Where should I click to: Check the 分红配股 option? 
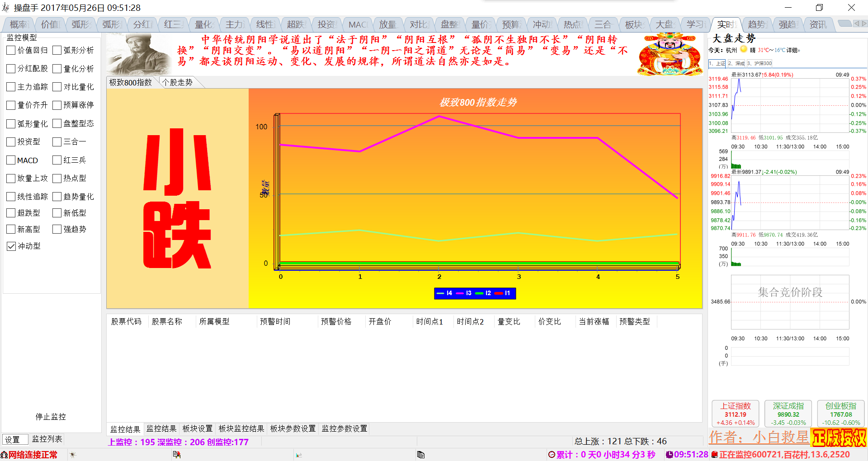[11, 69]
